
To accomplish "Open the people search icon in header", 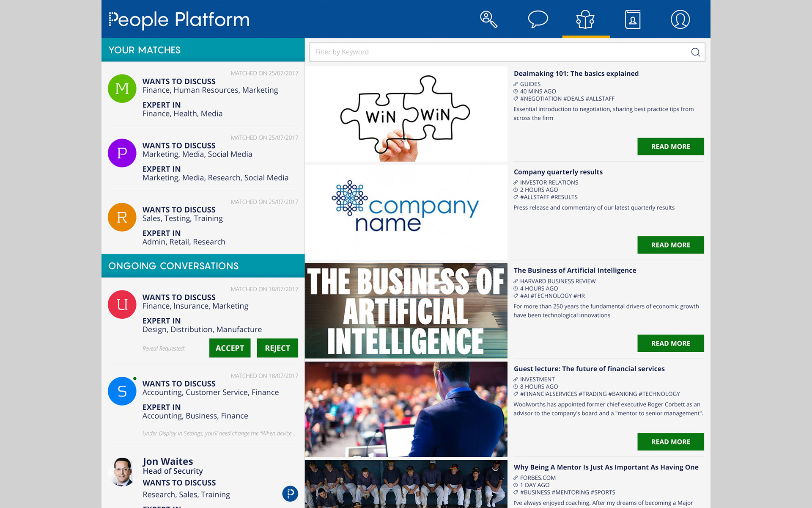I will tap(488, 19).
